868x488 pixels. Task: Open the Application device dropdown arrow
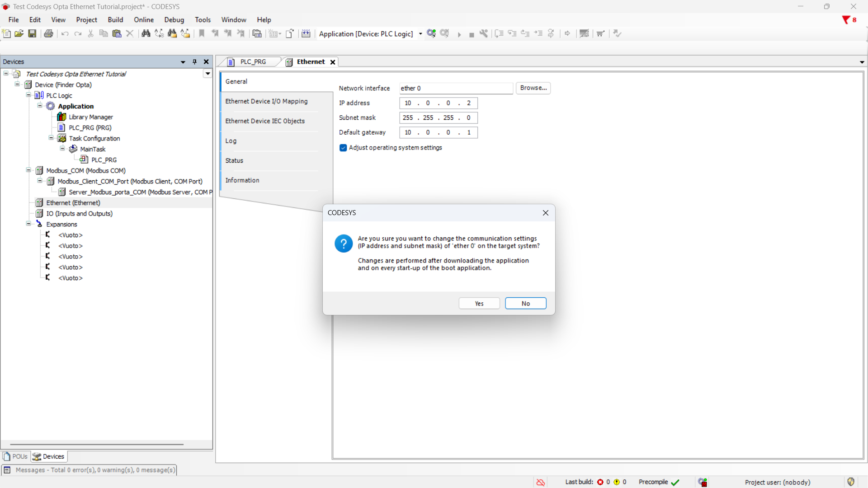point(420,34)
